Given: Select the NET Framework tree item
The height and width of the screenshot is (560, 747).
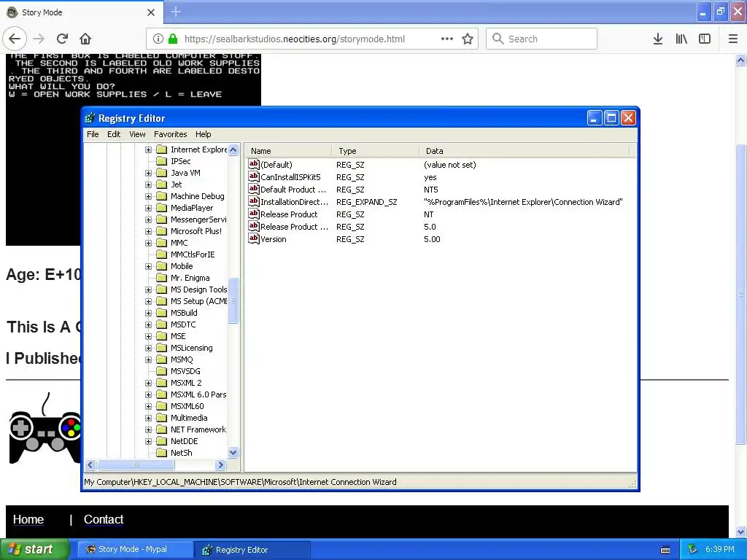Looking at the screenshot, I should point(198,429).
